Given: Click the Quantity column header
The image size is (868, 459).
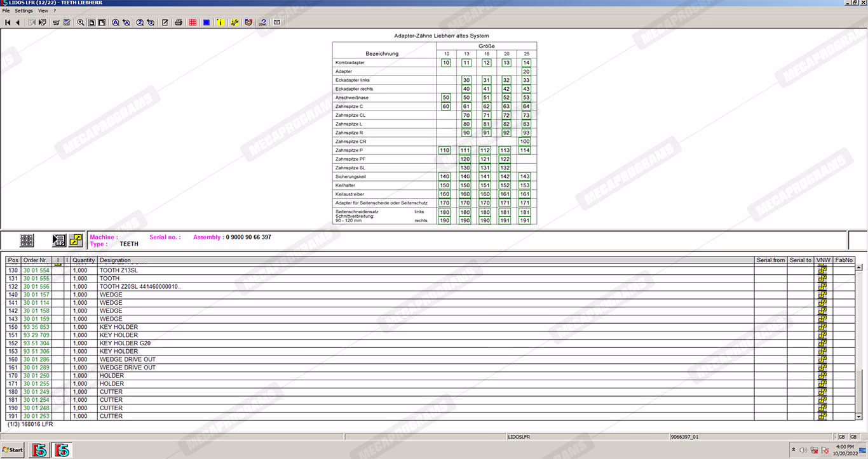Looking at the screenshot, I should coord(84,260).
